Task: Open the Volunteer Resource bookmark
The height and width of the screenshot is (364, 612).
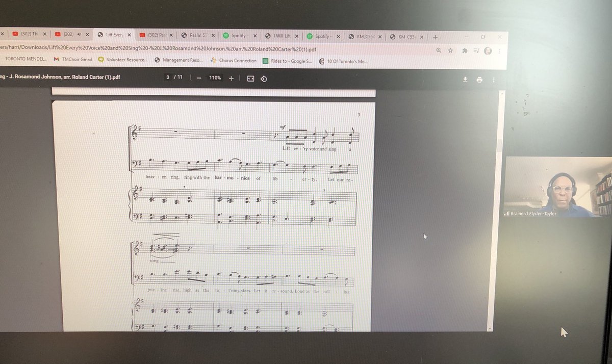Action: point(123,60)
